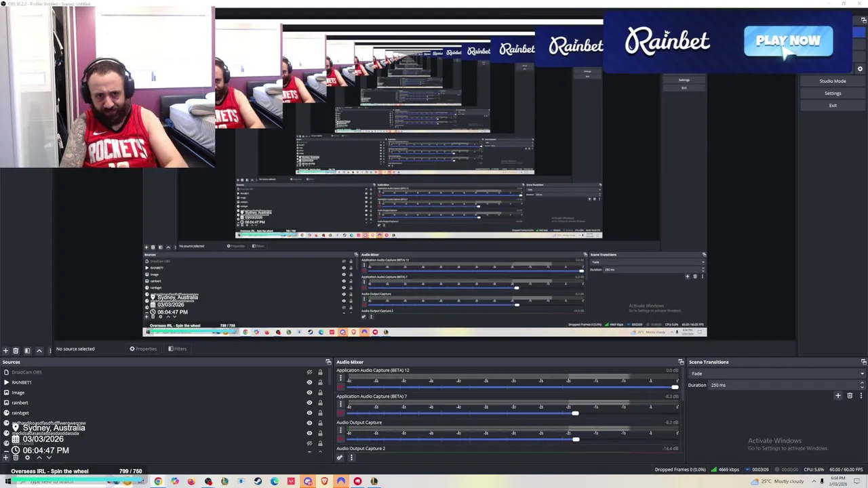Open options menu for Audio Output Capture
Image resolution: width=868 pixels, height=488 pixels.
tap(340, 430)
